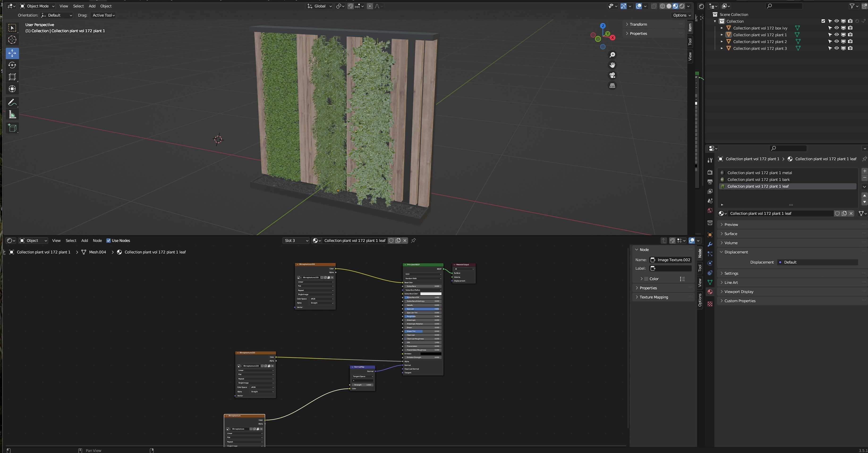Toggle camera view gizmo button

pyautogui.click(x=612, y=75)
